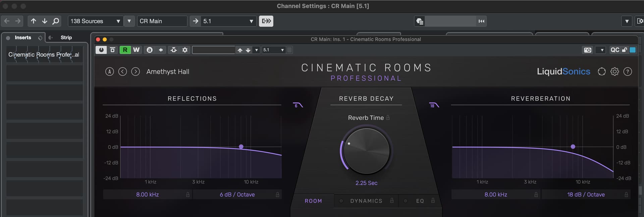Toggle the Strip bypass icon
Viewport: 644px width, 217px height.
pos(50,38)
